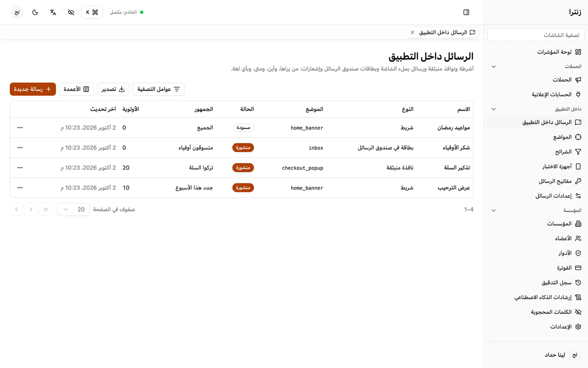Open row actions for مواعيد رمضان
Image resolution: width=588 pixels, height=368 pixels.
tap(20, 128)
